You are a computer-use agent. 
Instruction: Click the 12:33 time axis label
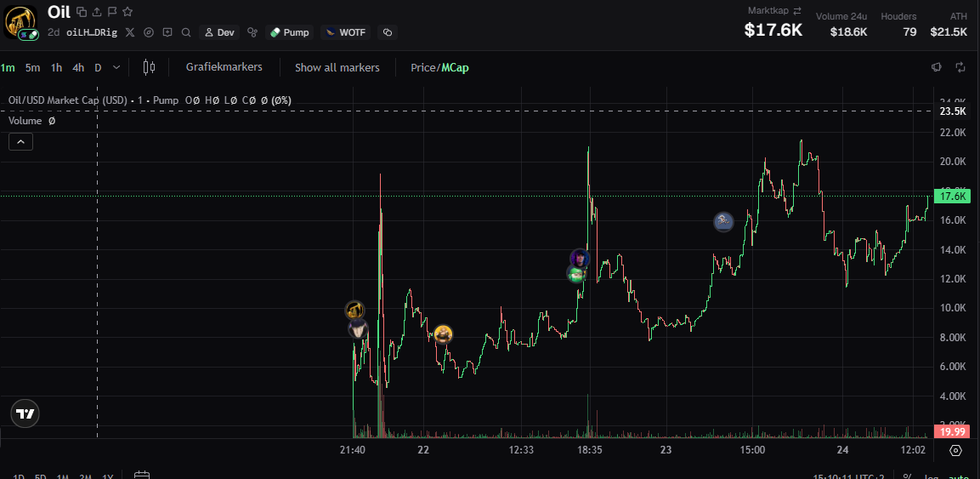coord(521,450)
